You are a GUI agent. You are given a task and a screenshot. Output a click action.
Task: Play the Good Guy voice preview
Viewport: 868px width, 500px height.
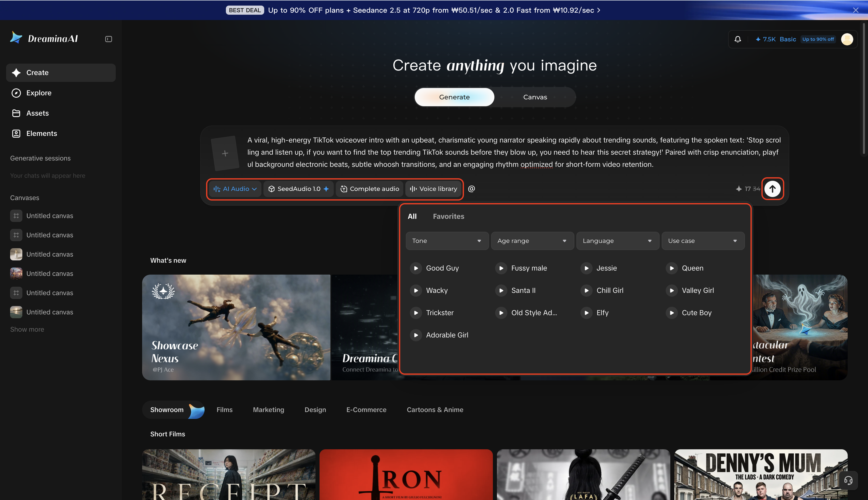[416, 268]
